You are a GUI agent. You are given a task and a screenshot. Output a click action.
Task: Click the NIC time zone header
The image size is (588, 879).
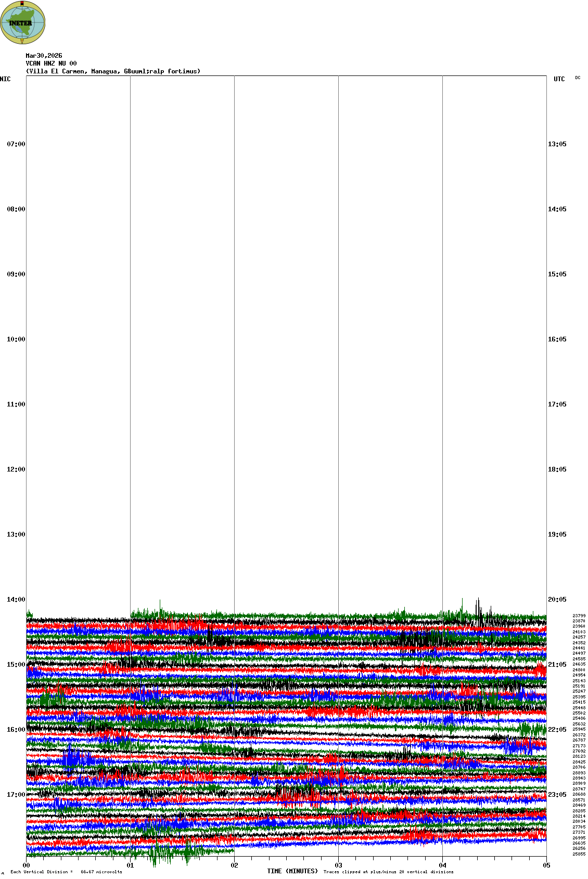pos(5,79)
